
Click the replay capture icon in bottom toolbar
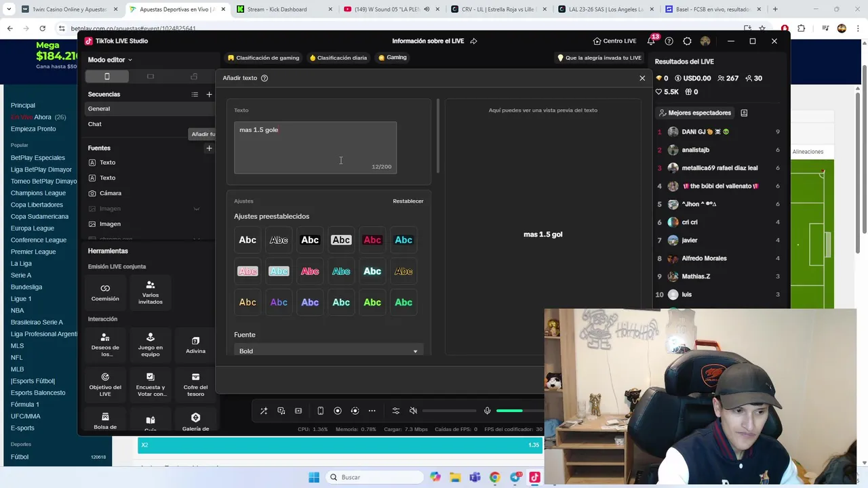coord(355,411)
